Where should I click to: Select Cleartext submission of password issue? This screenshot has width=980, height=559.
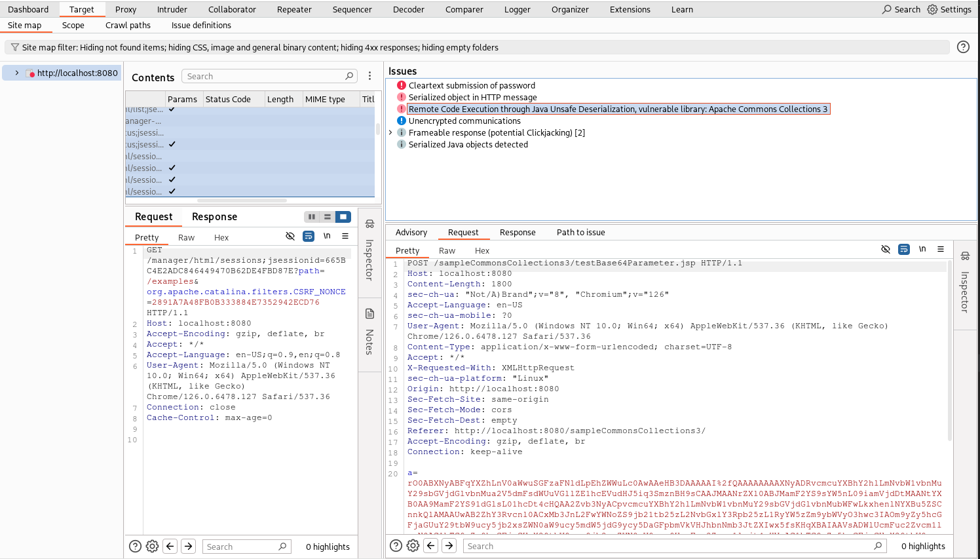pyautogui.click(x=472, y=86)
